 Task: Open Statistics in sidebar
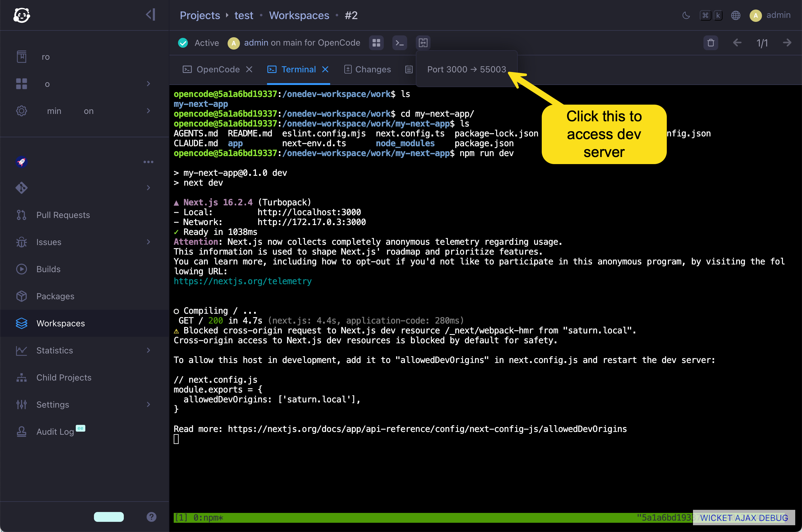coord(55,350)
